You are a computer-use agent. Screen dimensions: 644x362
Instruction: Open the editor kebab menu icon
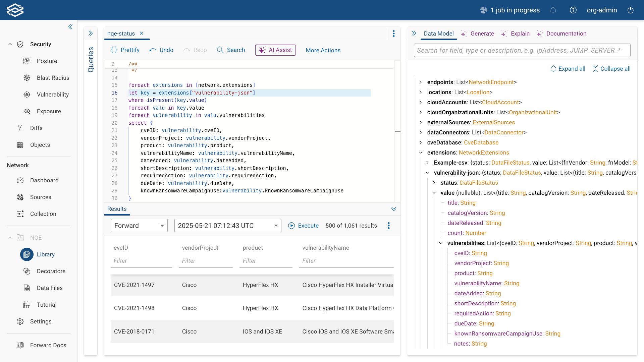click(394, 34)
